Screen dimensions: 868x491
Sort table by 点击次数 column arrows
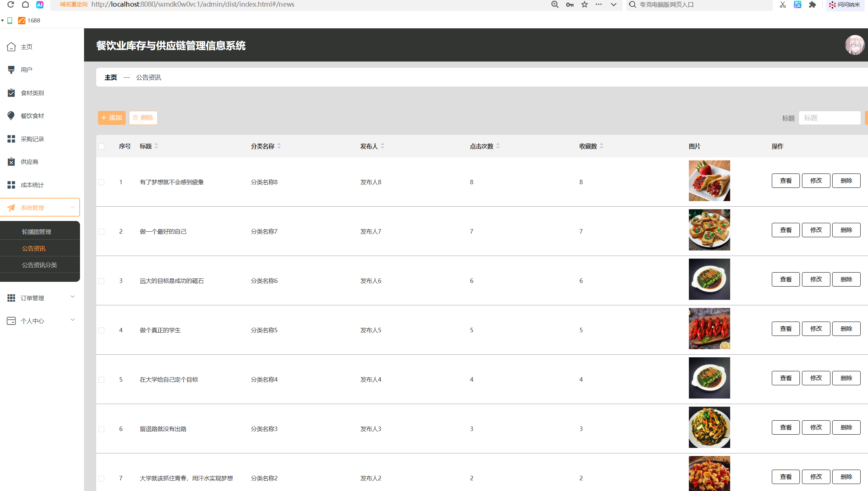click(x=498, y=146)
